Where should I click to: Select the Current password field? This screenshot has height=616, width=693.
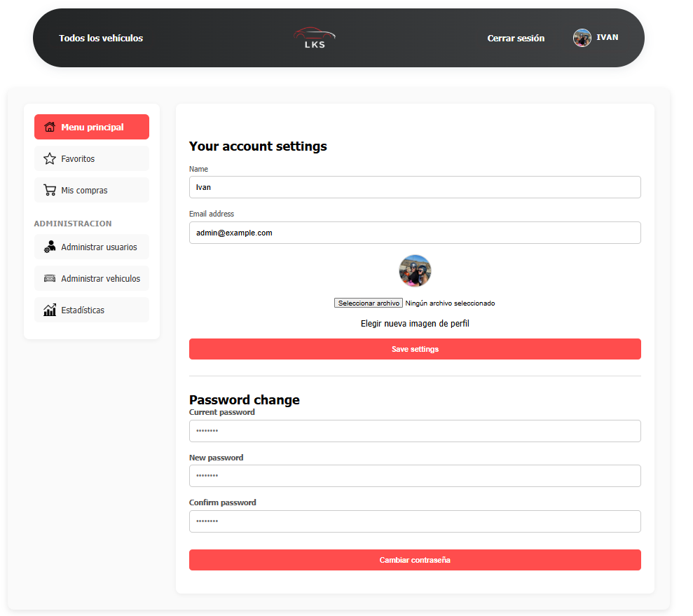(x=415, y=431)
